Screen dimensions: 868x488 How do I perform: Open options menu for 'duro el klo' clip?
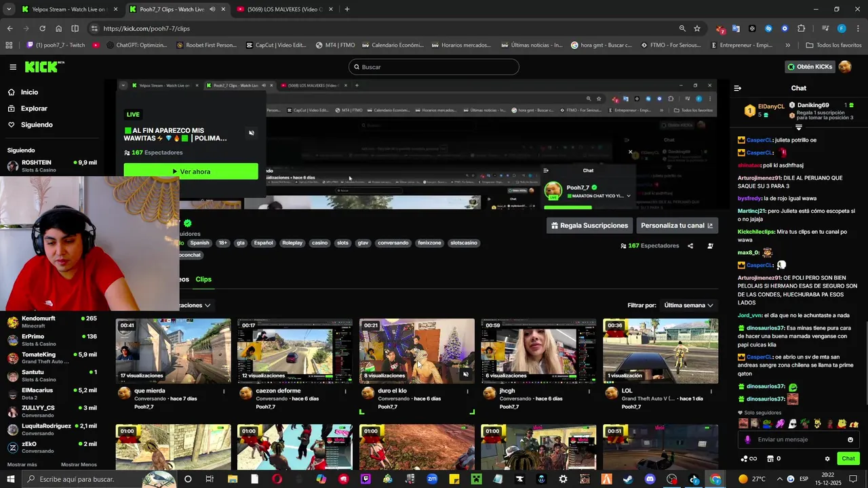coord(467,391)
